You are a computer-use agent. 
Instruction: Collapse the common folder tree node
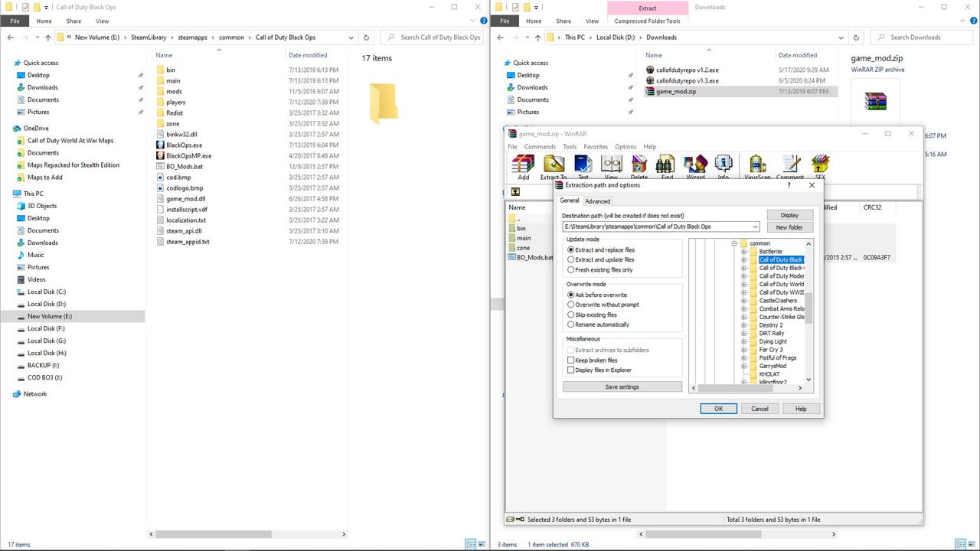tap(733, 243)
